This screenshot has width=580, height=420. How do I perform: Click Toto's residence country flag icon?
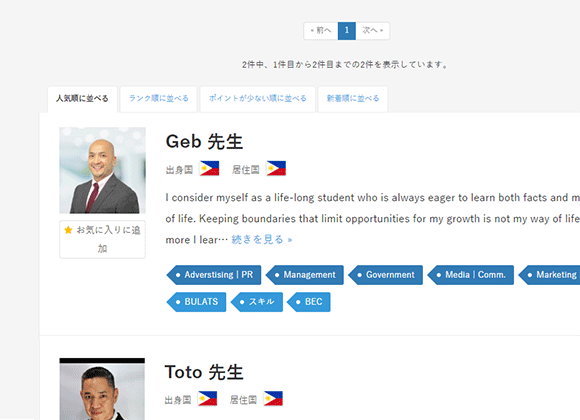pos(273,399)
